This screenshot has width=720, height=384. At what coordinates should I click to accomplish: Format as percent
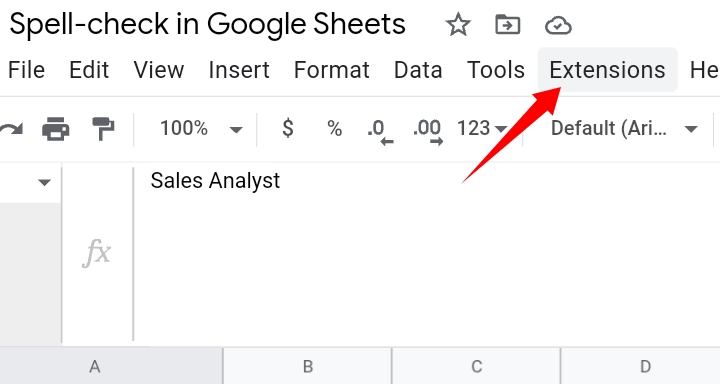(334, 129)
